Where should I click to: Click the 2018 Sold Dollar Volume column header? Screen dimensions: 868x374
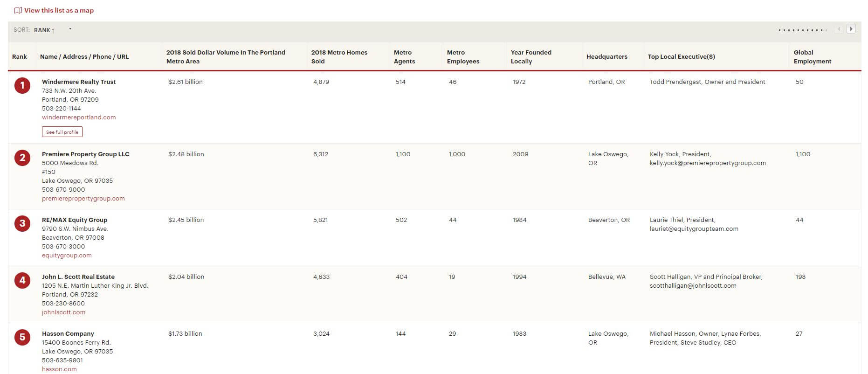[x=226, y=56]
